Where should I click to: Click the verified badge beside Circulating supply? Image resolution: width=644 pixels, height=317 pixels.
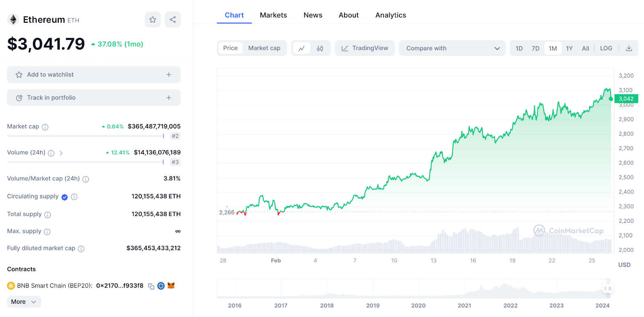click(x=64, y=197)
